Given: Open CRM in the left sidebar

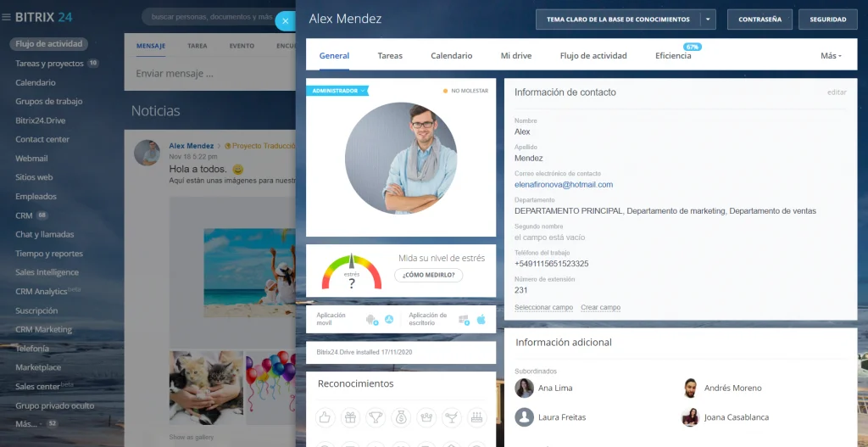Looking at the screenshot, I should (24, 215).
